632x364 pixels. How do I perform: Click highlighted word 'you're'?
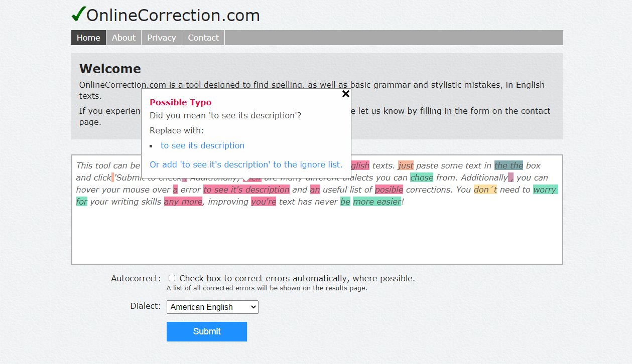tap(264, 202)
